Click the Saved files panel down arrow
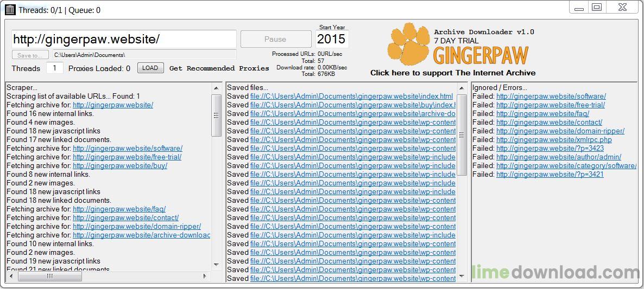This screenshot has width=644, height=289. click(462, 277)
